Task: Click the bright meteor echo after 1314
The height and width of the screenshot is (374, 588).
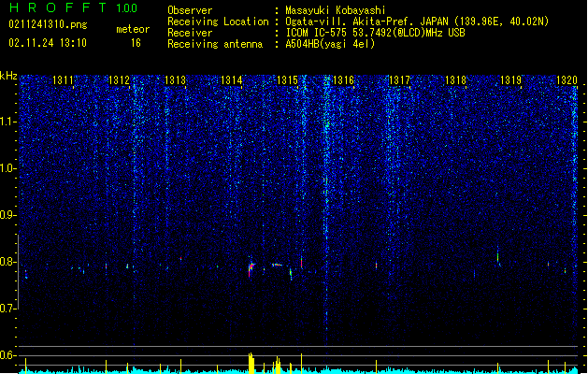Action: [x=251, y=267]
